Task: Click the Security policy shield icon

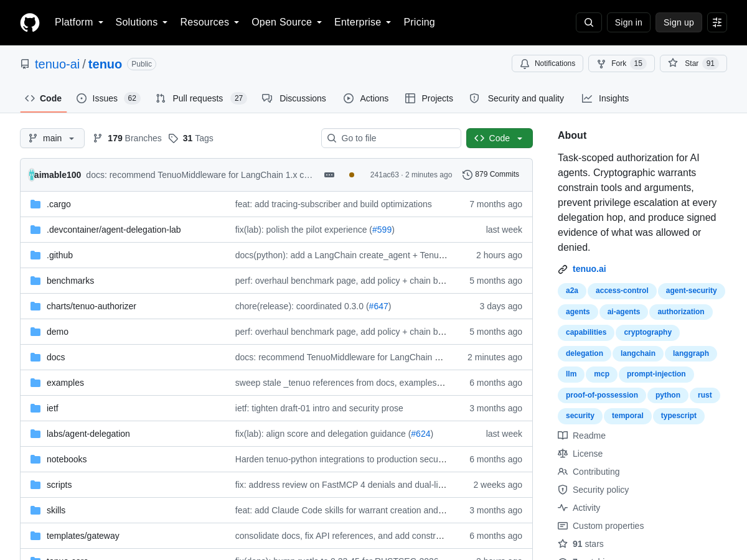Action: click(563, 490)
